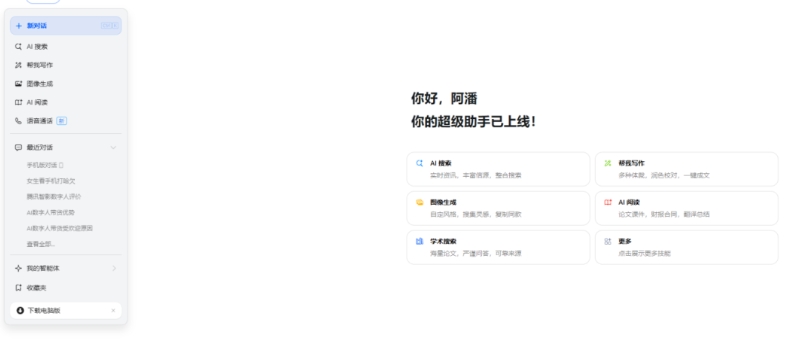
Task: Dismiss the 下载电脑版 banner
Action: pos(113,311)
